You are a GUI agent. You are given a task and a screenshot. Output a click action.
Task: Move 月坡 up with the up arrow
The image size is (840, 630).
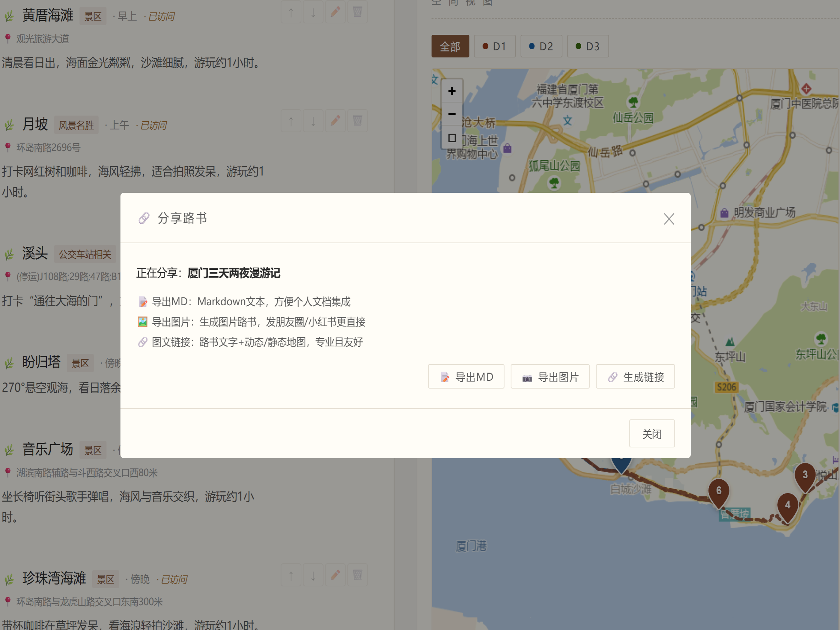click(291, 121)
